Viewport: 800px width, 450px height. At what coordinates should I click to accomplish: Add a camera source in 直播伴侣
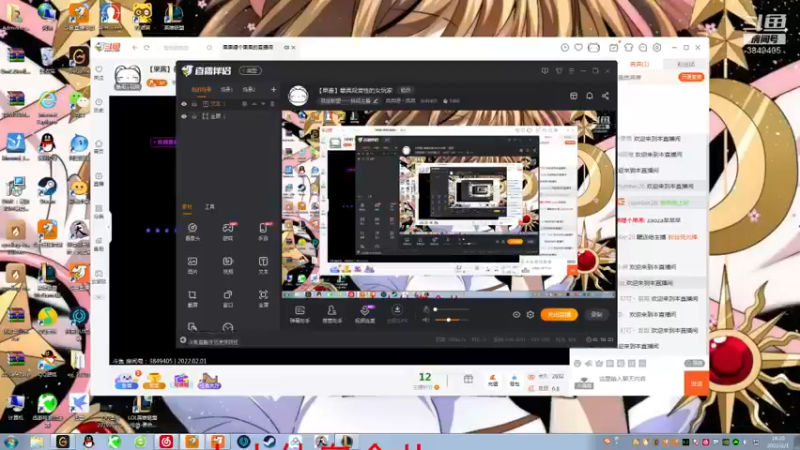tap(192, 231)
